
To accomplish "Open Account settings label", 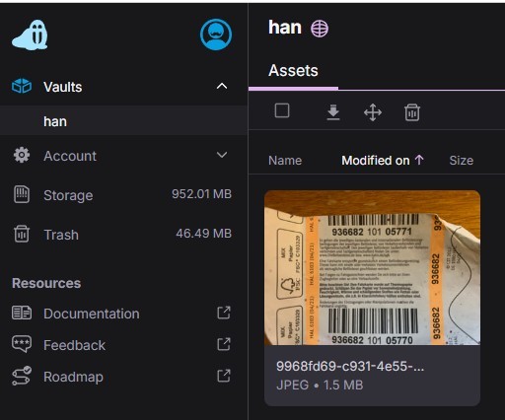I will pyautogui.click(x=70, y=156).
